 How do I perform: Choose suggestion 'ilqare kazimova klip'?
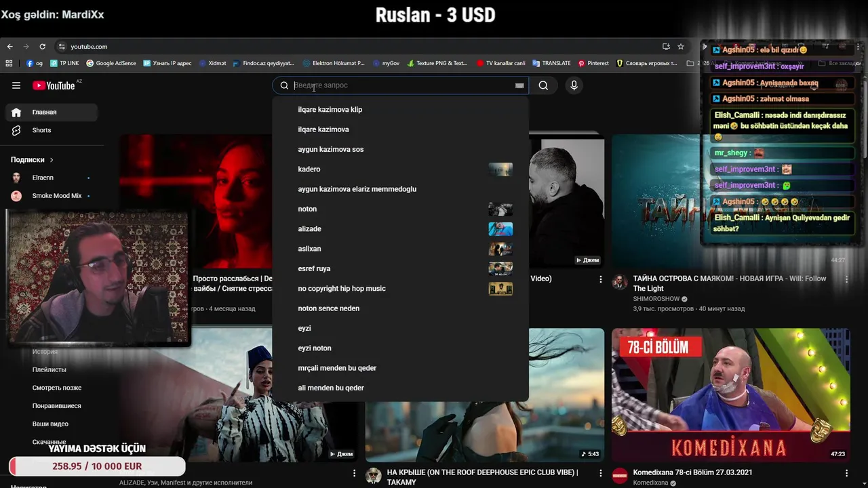pos(400,110)
